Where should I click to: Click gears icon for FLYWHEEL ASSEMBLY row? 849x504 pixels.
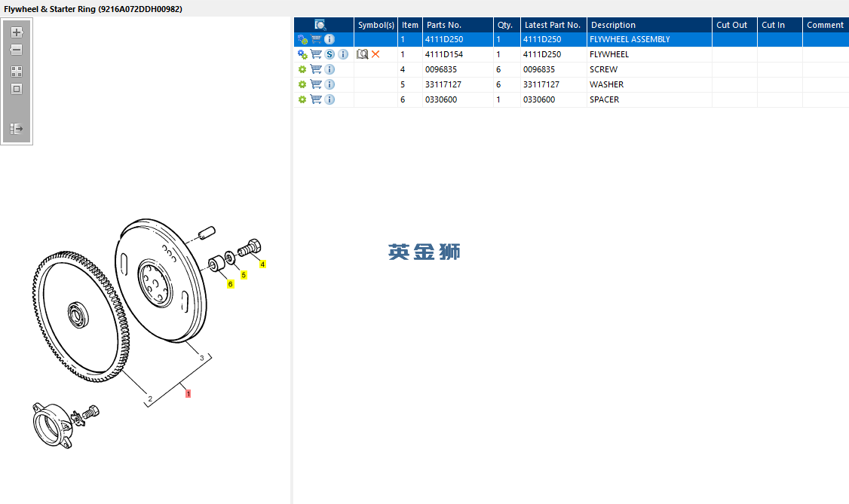302,39
